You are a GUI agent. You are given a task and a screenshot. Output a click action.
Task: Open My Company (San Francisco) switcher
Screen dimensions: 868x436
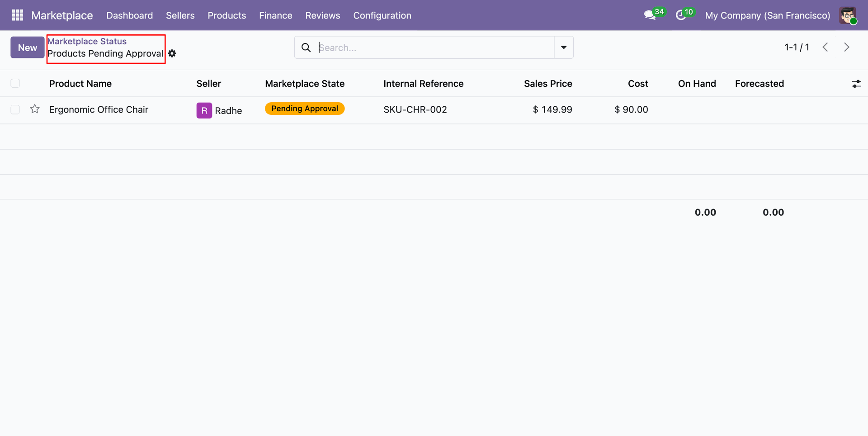click(767, 15)
